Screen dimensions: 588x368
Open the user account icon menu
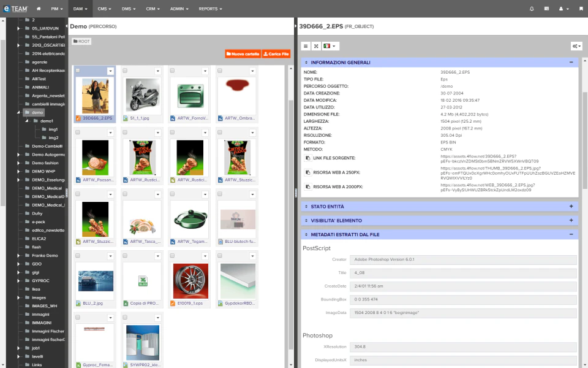click(x=562, y=9)
